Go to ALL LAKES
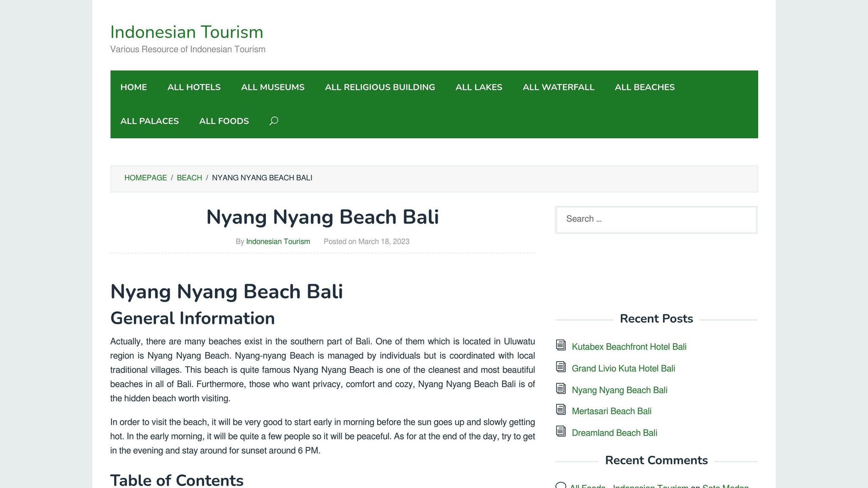 point(479,87)
